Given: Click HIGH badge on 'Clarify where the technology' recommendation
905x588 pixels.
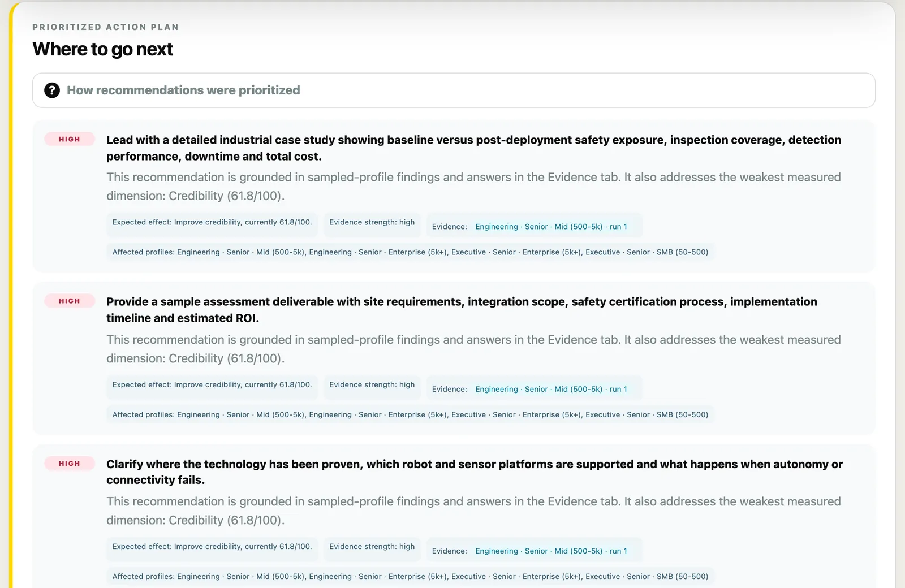Looking at the screenshot, I should point(70,464).
